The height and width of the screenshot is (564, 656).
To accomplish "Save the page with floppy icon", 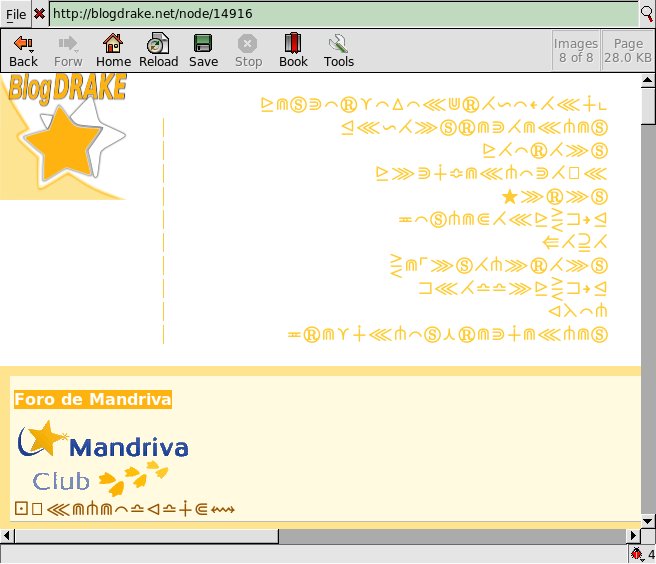I will (203, 50).
